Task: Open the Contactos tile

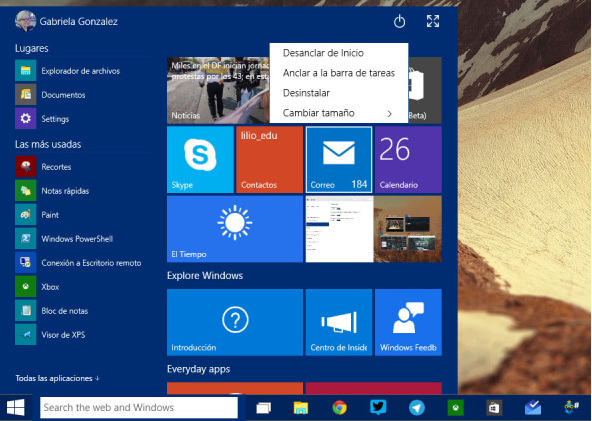Action: click(270, 160)
